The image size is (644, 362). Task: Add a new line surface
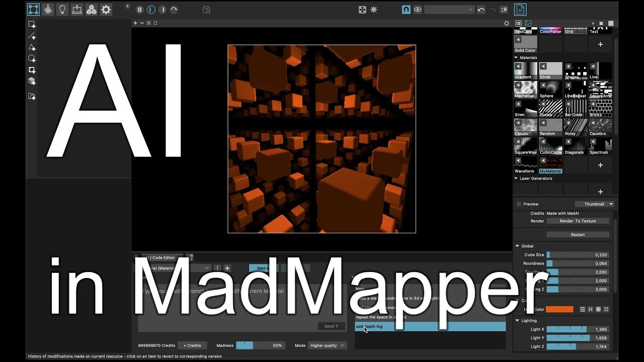tap(32, 36)
